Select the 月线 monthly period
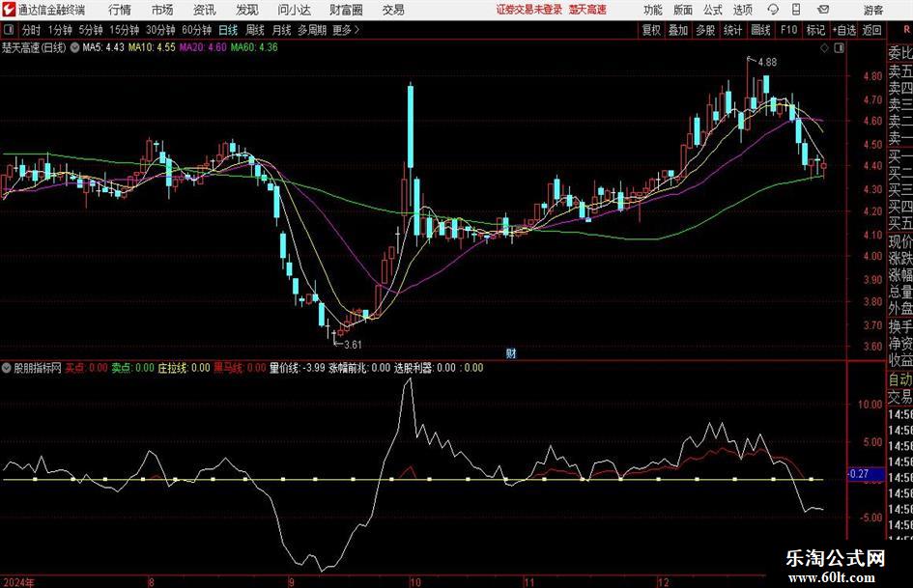 282,30
